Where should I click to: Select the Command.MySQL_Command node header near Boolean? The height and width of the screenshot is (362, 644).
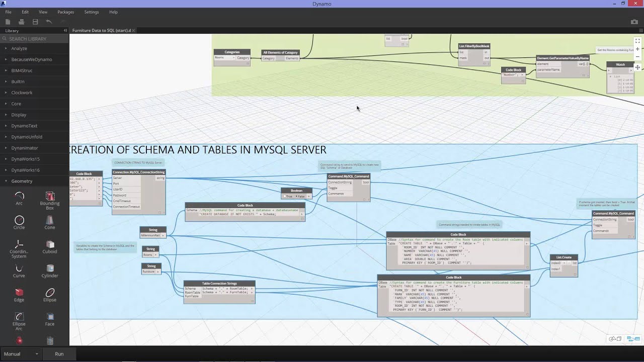[349, 176]
